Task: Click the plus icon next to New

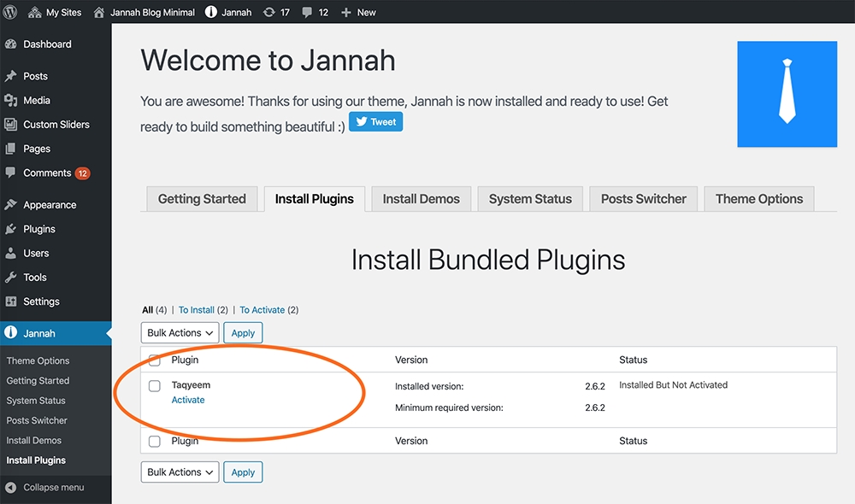Action: [x=345, y=12]
